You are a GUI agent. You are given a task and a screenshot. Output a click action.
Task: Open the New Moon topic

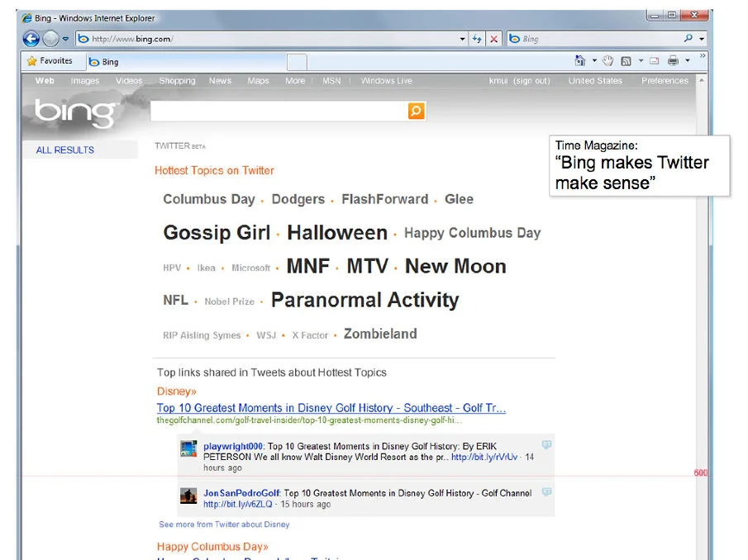point(455,266)
